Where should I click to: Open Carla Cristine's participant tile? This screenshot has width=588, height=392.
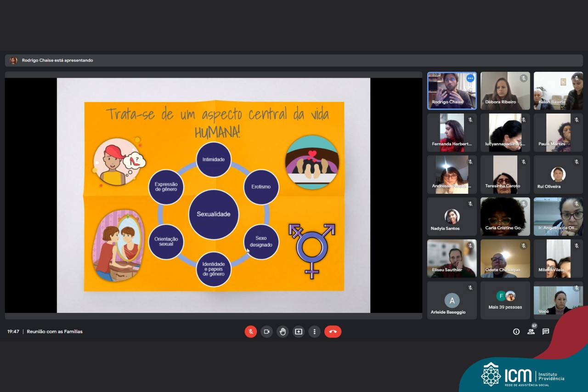pos(505,216)
